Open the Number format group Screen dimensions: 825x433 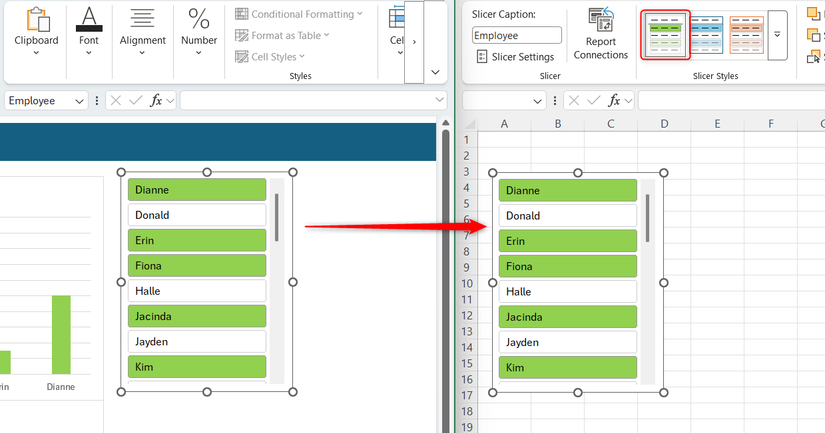point(198,32)
